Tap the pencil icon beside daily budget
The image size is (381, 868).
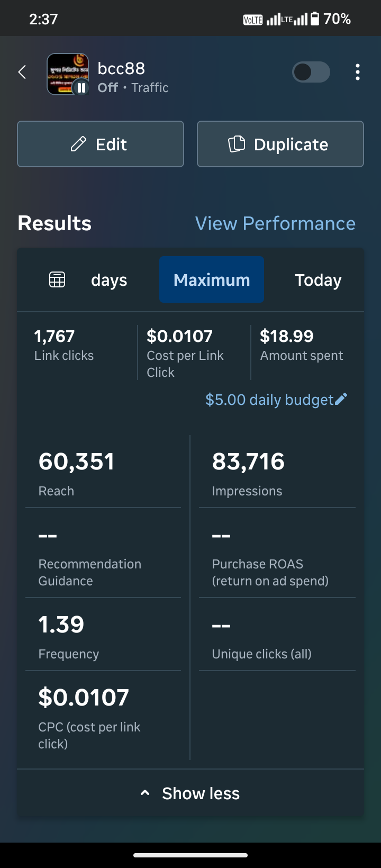pyautogui.click(x=341, y=399)
